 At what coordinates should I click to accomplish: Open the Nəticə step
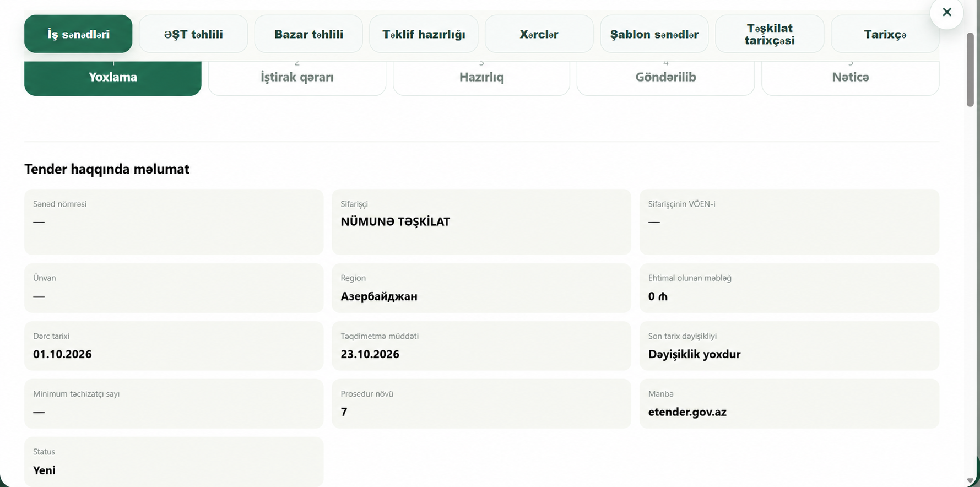tap(851, 77)
